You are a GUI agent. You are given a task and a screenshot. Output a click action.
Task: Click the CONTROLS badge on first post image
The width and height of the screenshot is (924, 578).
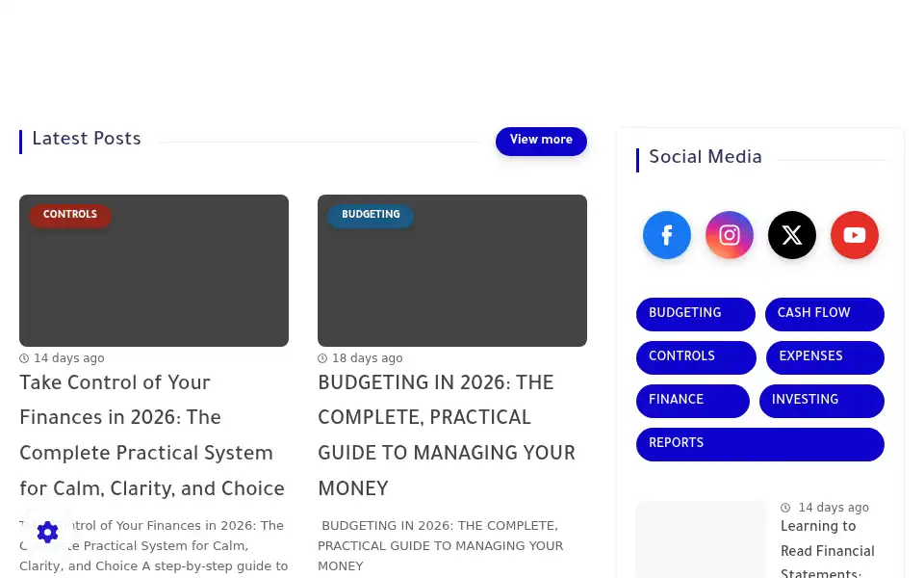pos(70,215)
